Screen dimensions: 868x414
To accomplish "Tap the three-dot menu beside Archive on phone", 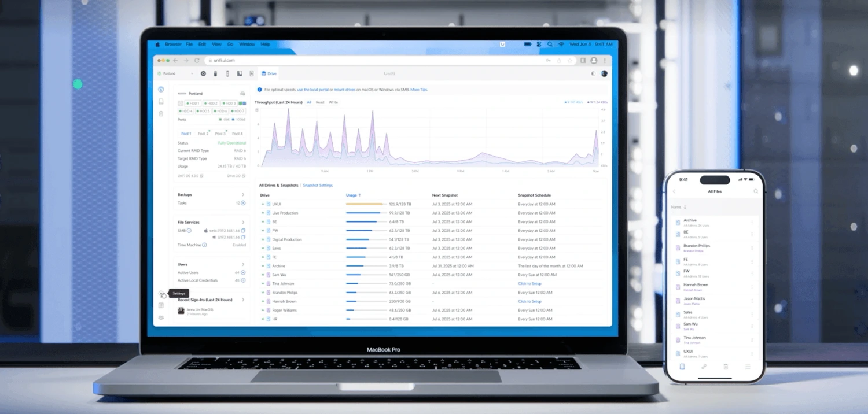I will [x=752, y=223].
